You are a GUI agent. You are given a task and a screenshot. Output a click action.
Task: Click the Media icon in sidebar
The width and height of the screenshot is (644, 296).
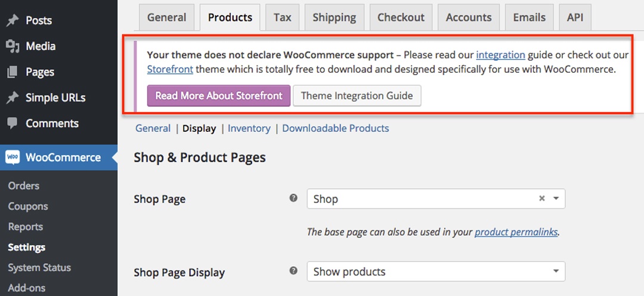pyautogui.click(x=13, y=46)
